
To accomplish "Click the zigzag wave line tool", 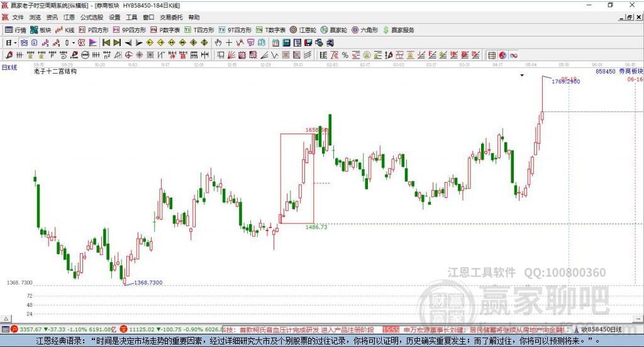I will click(x=274, y=55).
